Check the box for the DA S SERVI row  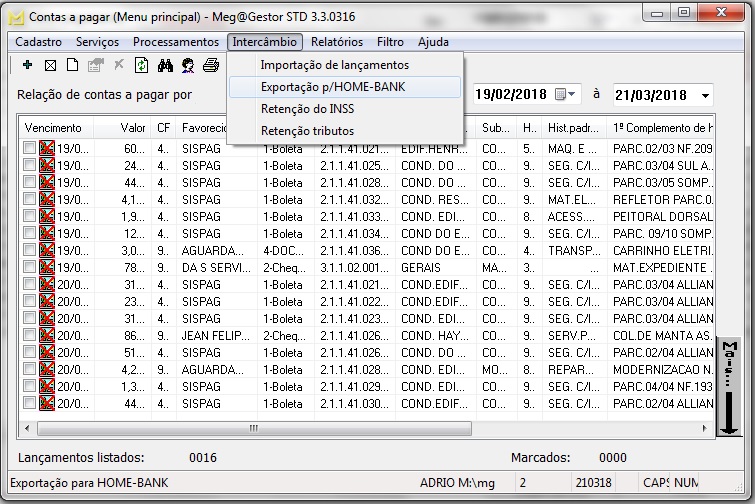pos(30,267)
